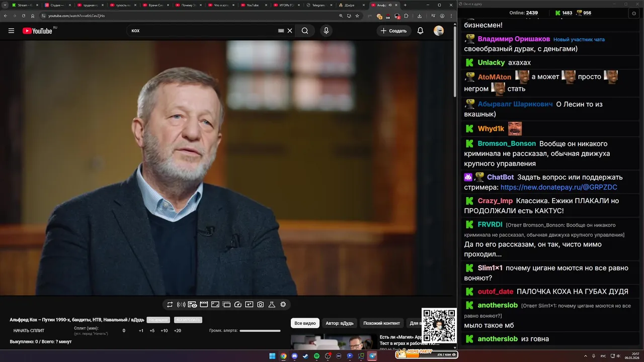Open the flask experiments icon

click(x=272, y=305)
